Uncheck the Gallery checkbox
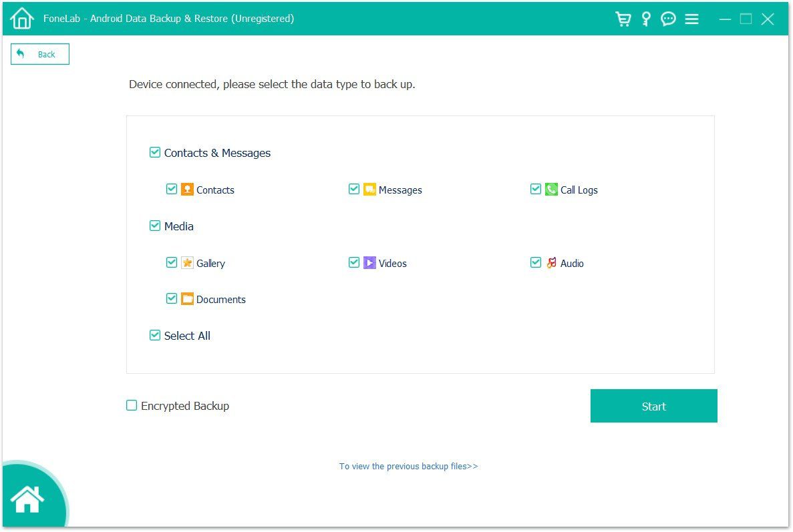Image resolution: width=793 pixels, height=532 pixels. pyautogui.click(x=172, y=262)
